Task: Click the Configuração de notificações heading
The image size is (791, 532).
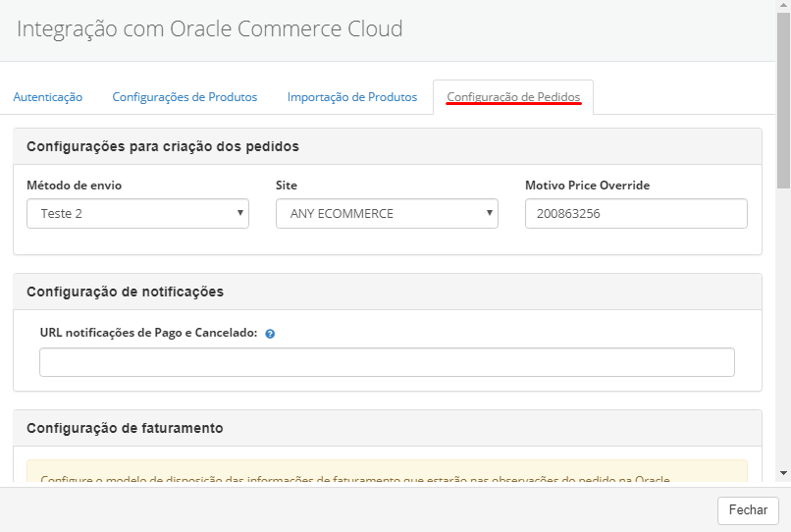Action: click(x=125, y=292)
